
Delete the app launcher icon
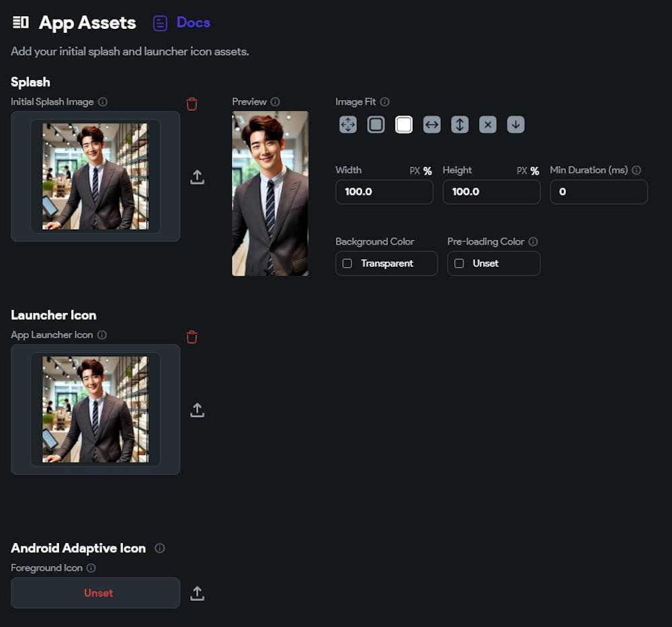tap(192, 337)
